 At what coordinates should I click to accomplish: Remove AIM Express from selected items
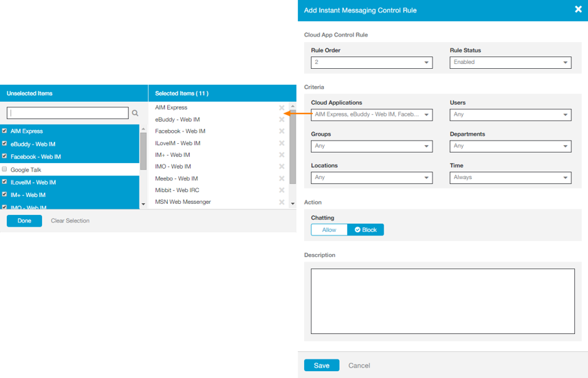281,108
